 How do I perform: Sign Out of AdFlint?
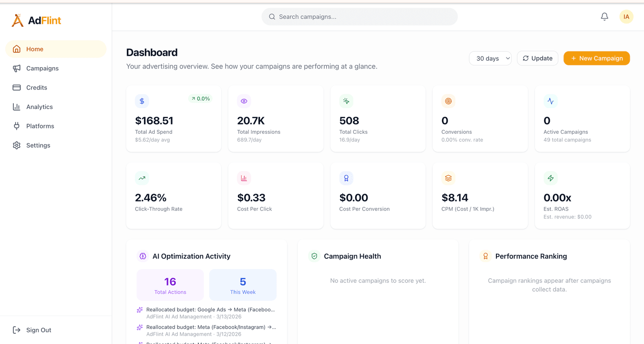[32, 330]
